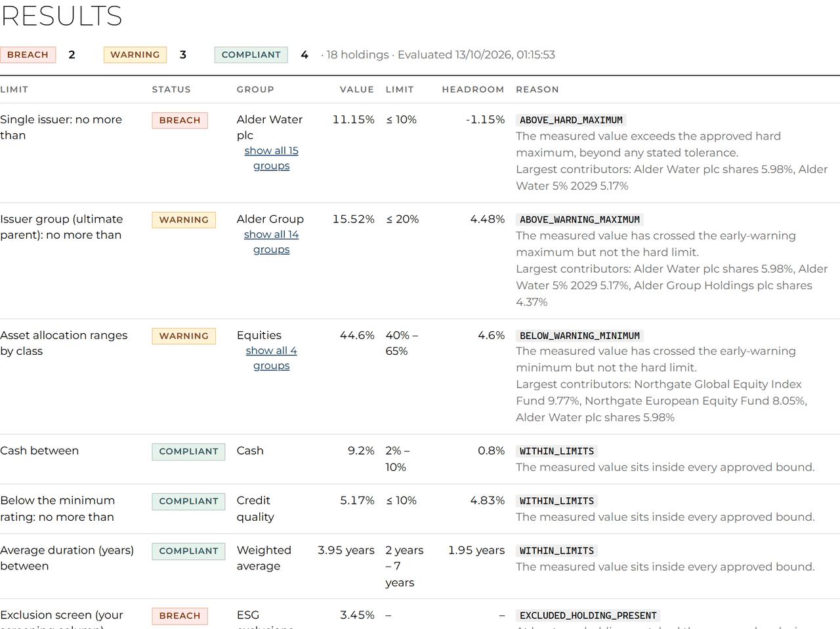
Task: Click WITHIN_LIMITS code on the Weighted average row
Action: point(556,551)
